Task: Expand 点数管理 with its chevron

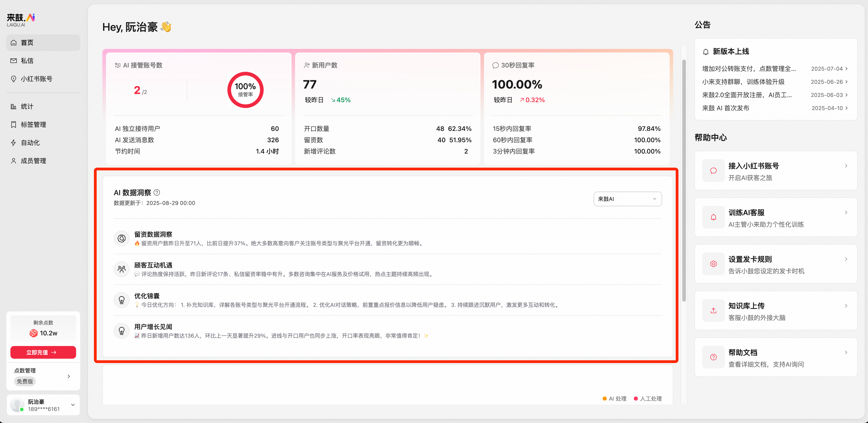Action: coord(69,376)
